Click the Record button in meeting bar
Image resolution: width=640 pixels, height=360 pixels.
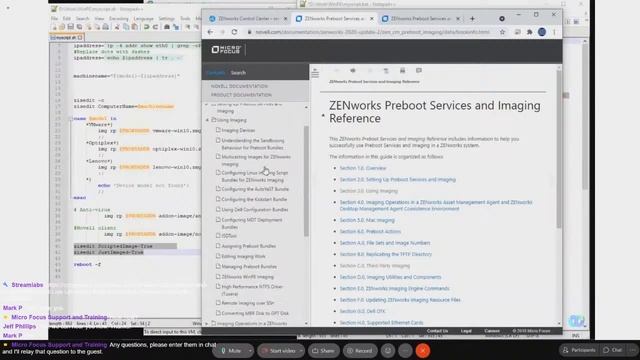tap(360, 351)
